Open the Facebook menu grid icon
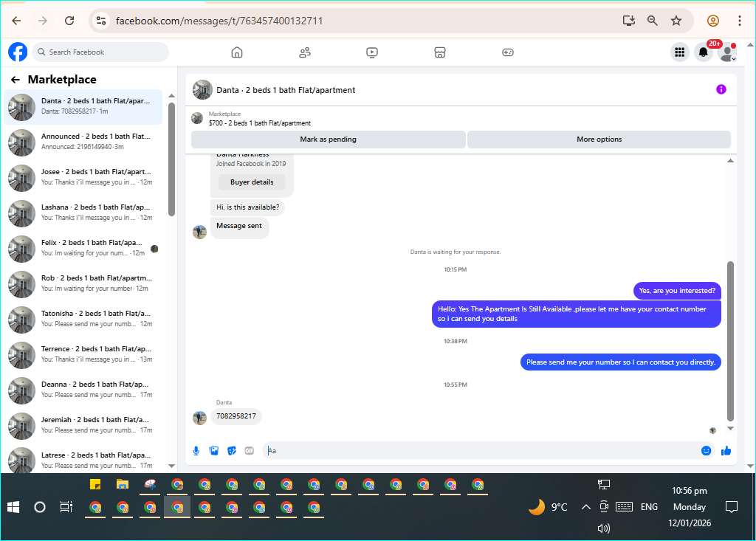Viewport: 756px width, 541px height. [x=680, y=52]
